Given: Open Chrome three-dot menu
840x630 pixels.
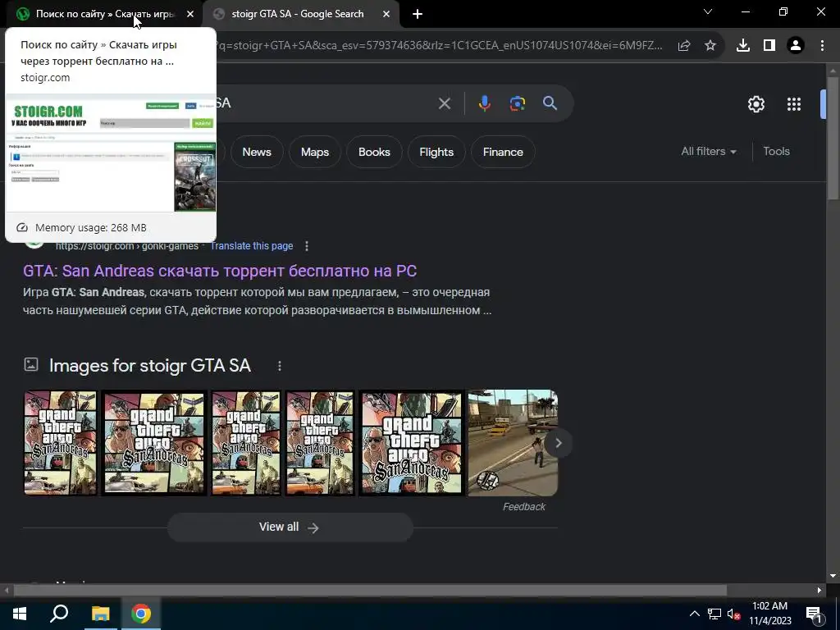Looking at the screenshot, I should (x=822, y=46).
